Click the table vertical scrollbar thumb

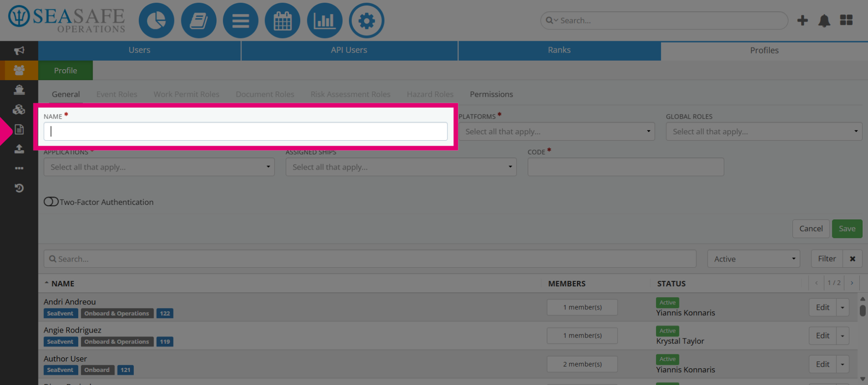pyautogui.click(x=863, y=310)
